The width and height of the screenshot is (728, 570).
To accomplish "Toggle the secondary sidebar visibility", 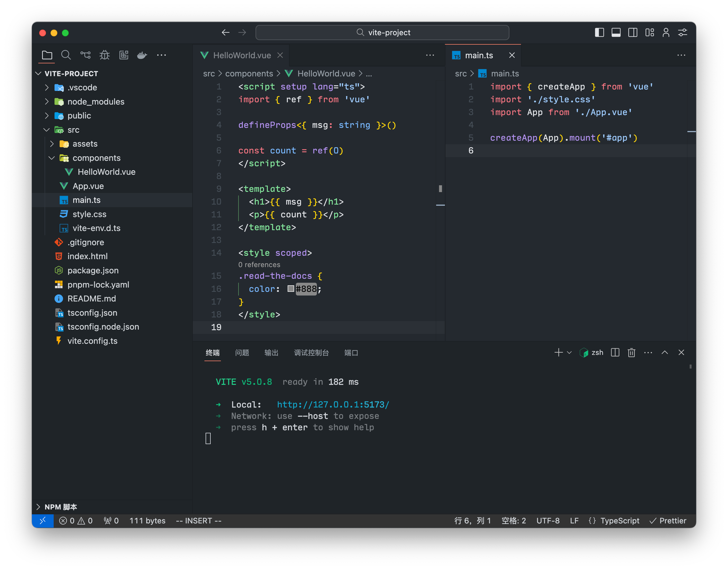I will tap(633, 32).
